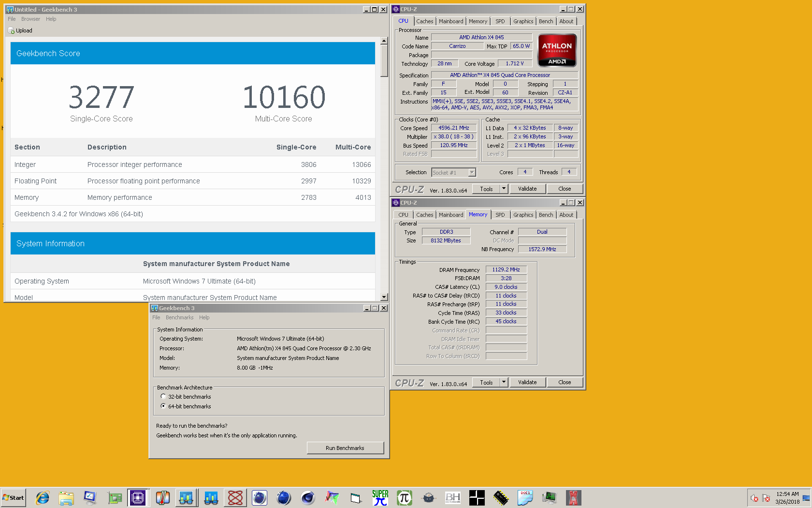Open File menu in Geekbench 3 launcher window

click(x=156, y=317)
